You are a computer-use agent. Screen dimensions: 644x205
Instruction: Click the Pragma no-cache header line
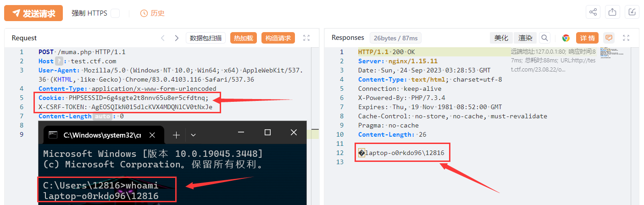[x=389, y=125]
